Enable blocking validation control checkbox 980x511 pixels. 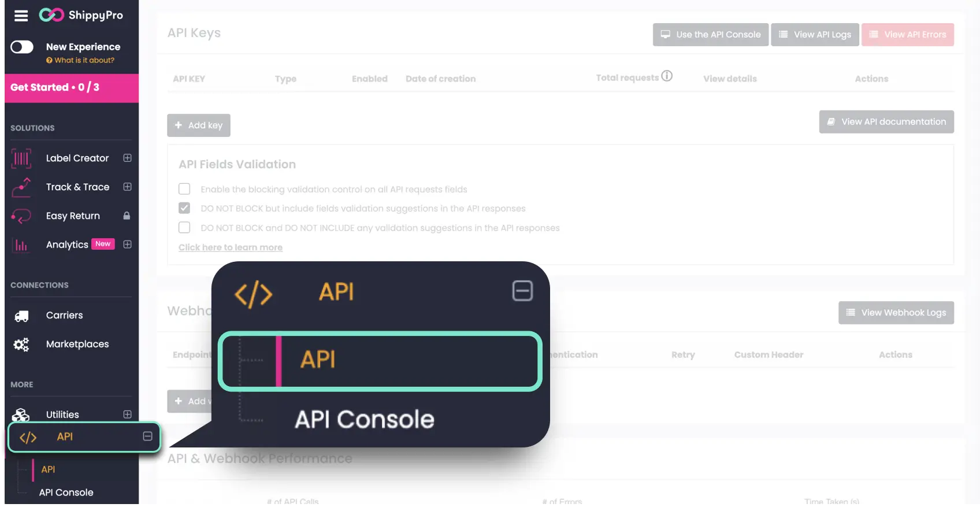(184, 189)
